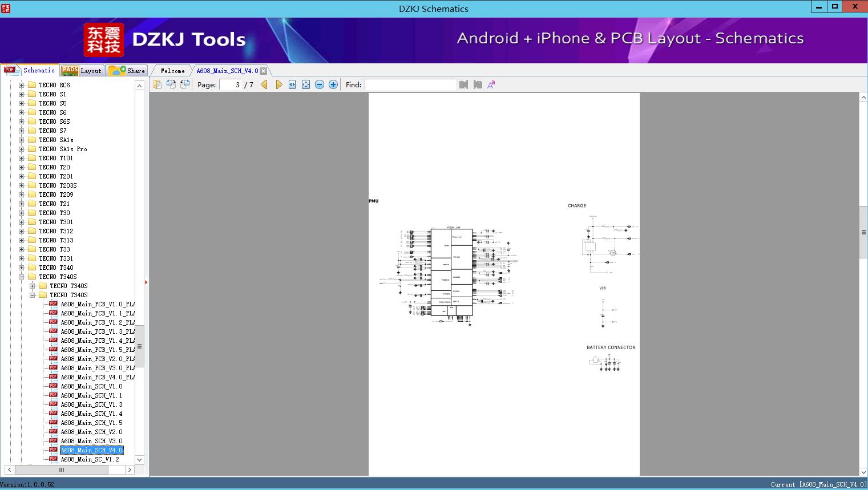This screenshot has height=490, width=868.
Task: Toggle the match case search icon
Action: pyautogui.click(x=491, y=84)
